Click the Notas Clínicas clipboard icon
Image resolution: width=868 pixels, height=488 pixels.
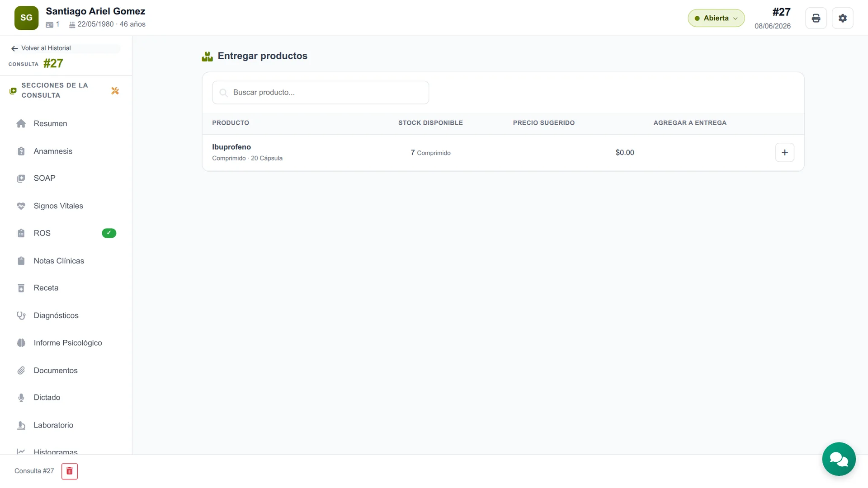[x=21, y=261]
